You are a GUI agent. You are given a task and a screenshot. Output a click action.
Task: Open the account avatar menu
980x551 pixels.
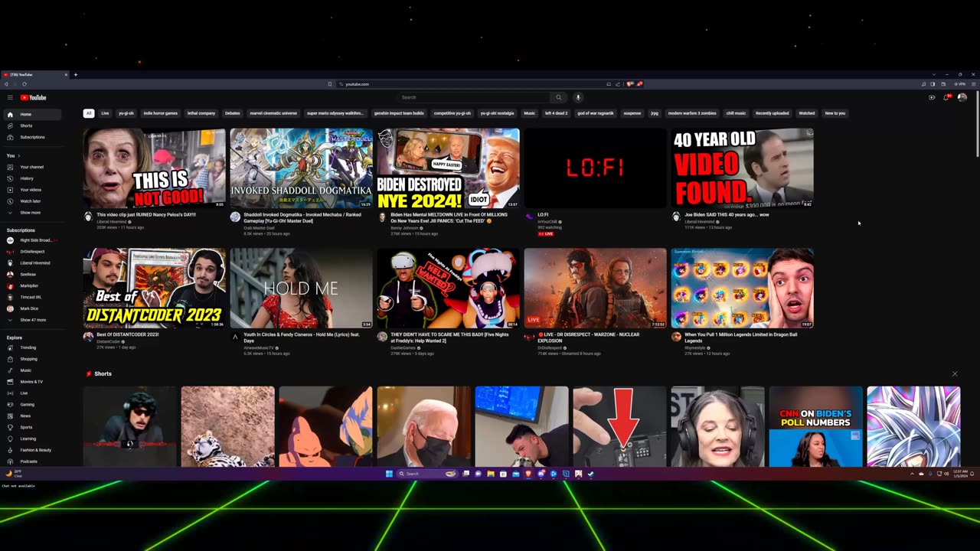coord(962,97)
